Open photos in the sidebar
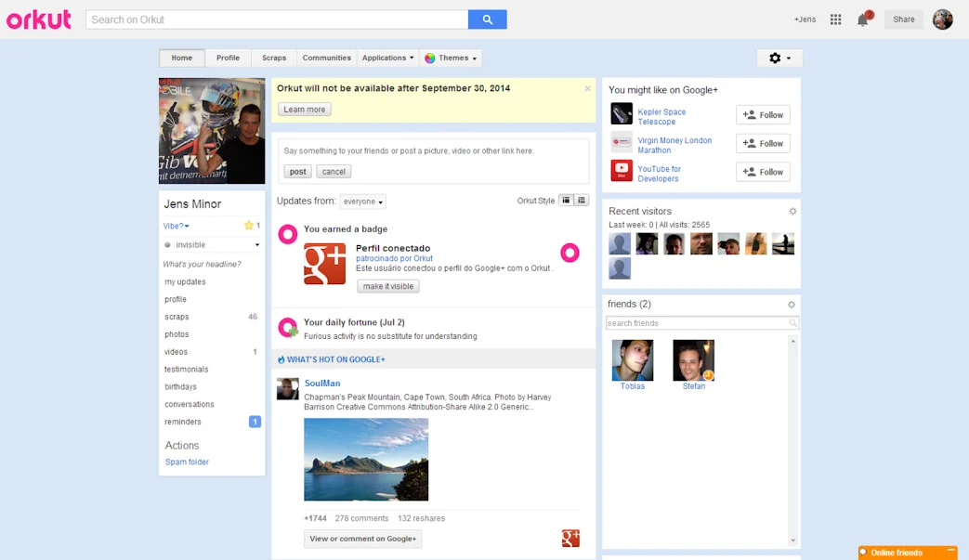 [177, 334]
